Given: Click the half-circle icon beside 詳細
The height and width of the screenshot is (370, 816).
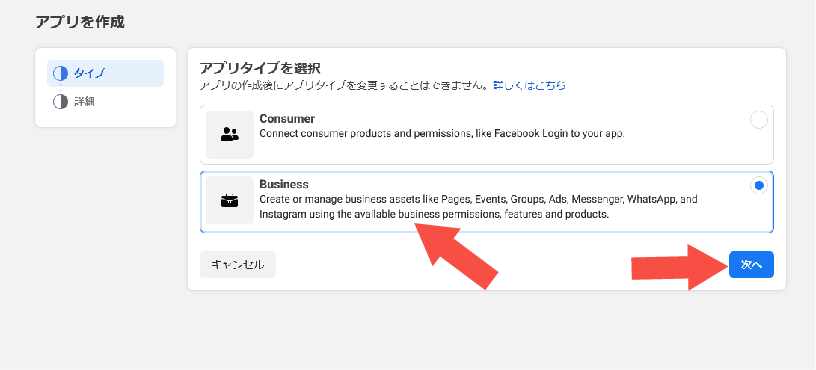Looking at the screenshot, I should tap(60, 101).
